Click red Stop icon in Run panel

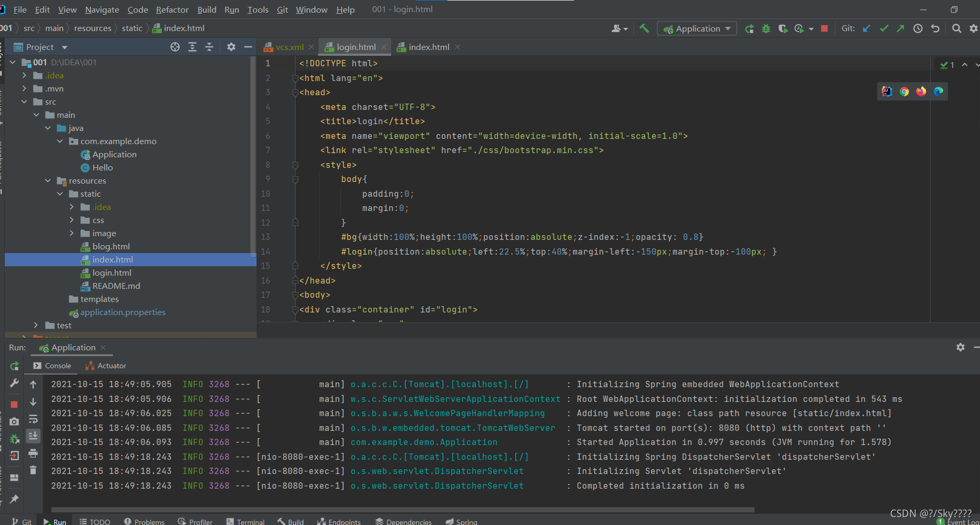(15, 404)
